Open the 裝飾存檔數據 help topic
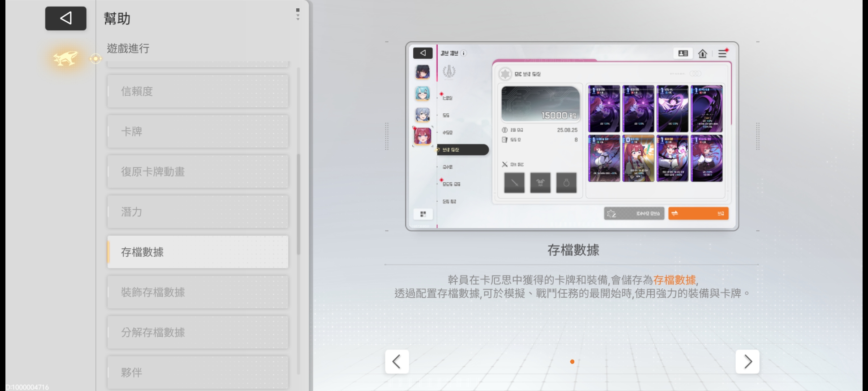Image resolution: width=868 pixels, height=391 pixels. [x=198, y=292]
